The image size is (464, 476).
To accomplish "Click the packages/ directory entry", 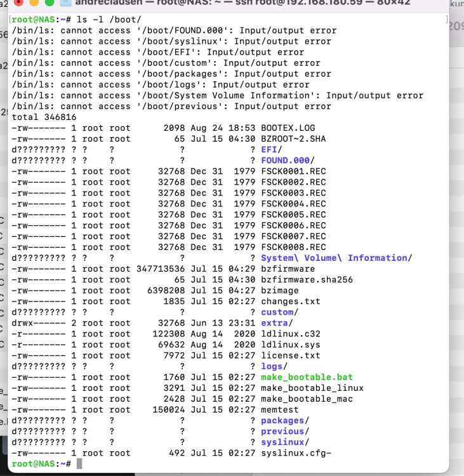I will point(285,421).
